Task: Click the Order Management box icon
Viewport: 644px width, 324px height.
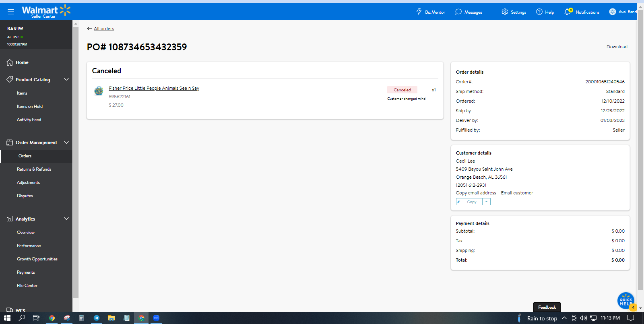Action: 10,142
